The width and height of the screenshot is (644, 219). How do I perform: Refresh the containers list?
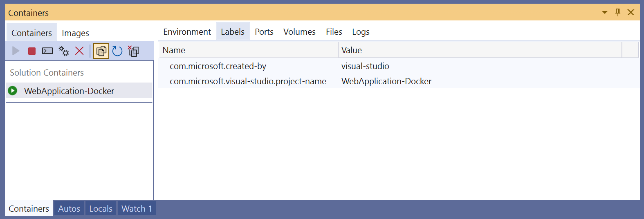[x=117, y=51]
